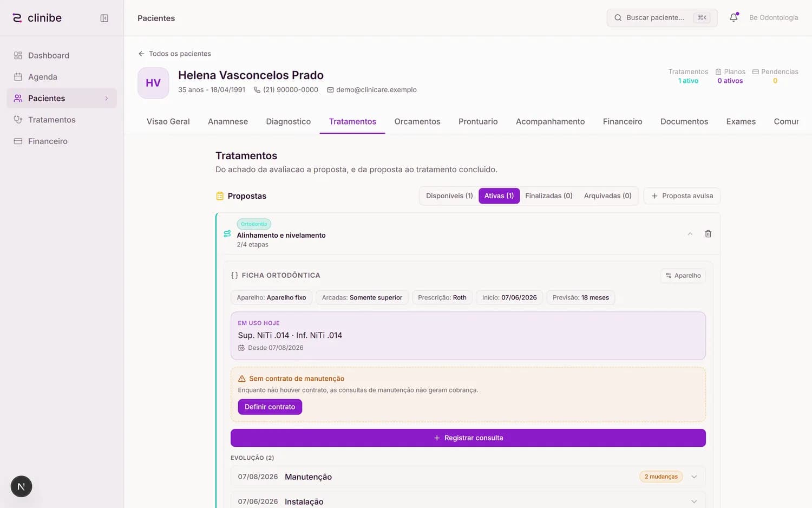Screen dimensions: 812x508
Task: Click the Be Odontologia account label
Action: (x=774, y=17)
